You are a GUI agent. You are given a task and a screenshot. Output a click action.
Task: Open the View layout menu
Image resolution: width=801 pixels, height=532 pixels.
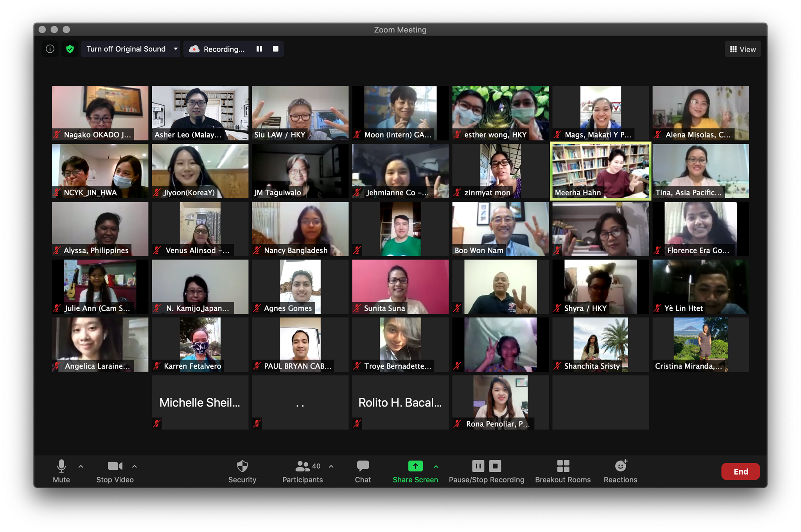point(743,49)
